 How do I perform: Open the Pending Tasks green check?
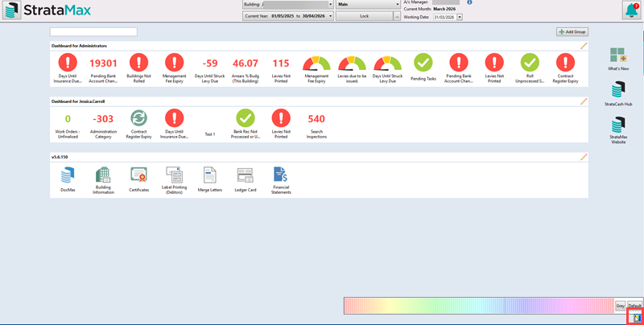click(x=423, y=68)
